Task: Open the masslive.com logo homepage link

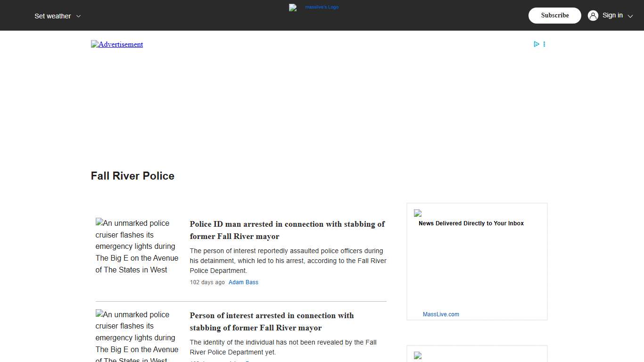Action: point(314,8)
